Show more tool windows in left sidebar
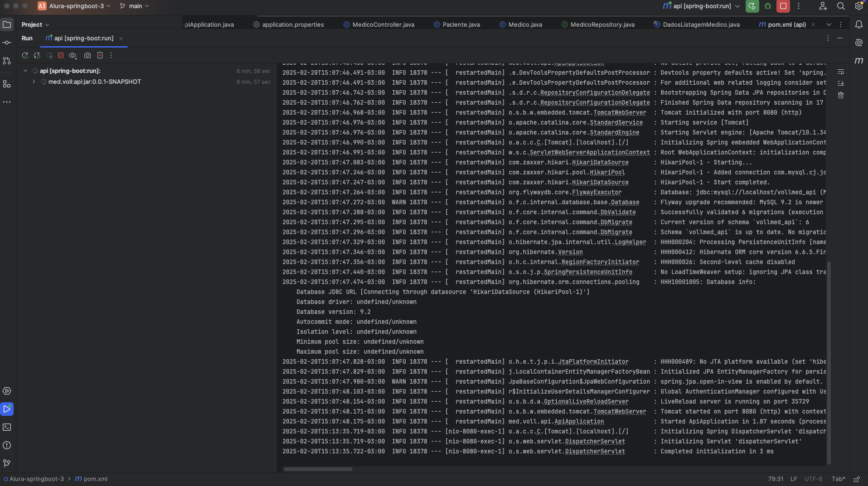 pyautogui.click(x=7, y=102)
